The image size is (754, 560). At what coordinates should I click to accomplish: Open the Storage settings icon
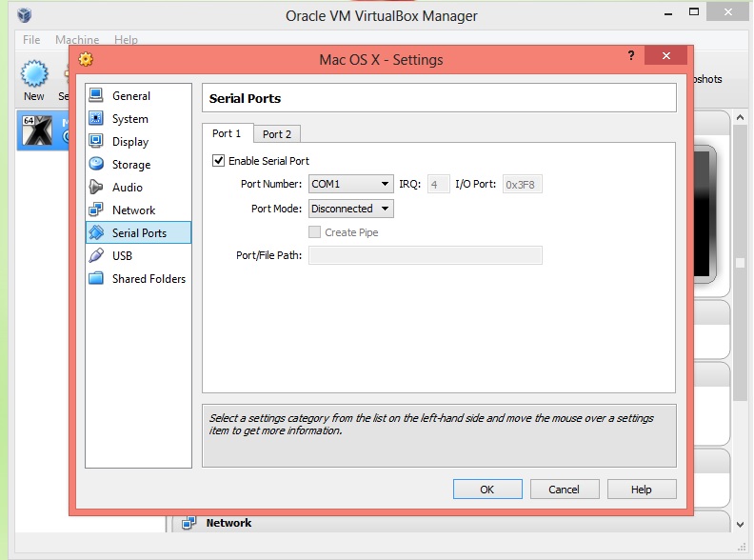pyautogui.click(x=96, y=165)
